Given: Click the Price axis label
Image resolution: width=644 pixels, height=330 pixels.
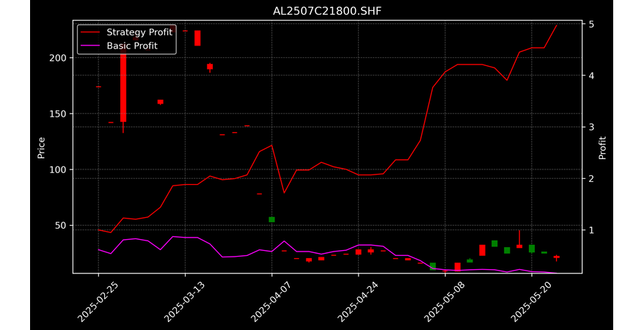Looking at the screenshot, I should click(41, 147).
